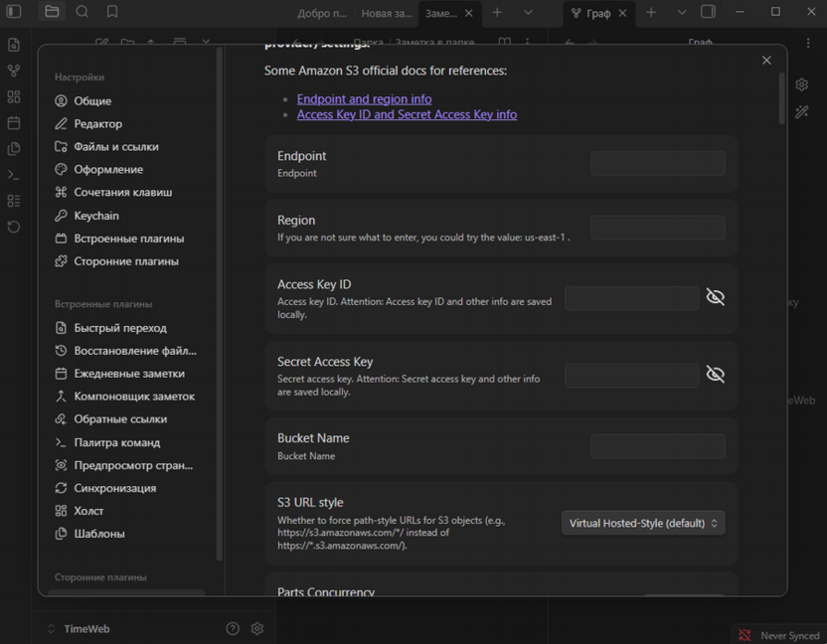The width and height of the screenshot is (827, 644).
Task: Open the TimeWeb vault switcher
Action: point(84,629)
